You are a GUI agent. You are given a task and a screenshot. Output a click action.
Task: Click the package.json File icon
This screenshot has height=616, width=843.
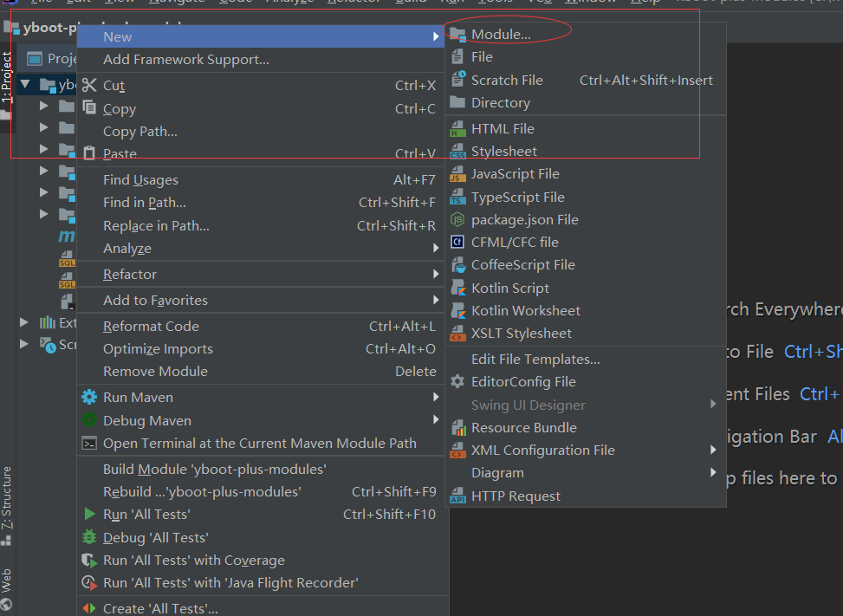coord(457,219)
